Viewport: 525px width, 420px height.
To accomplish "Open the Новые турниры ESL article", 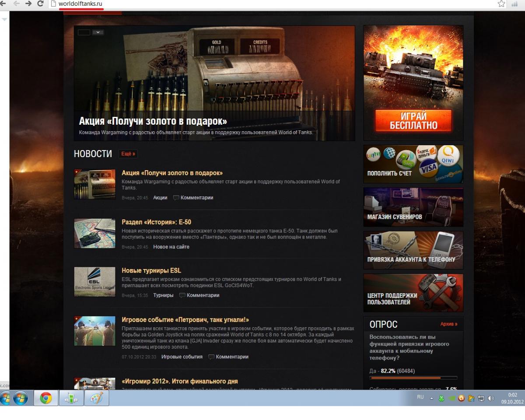I will pyautogui.click(x=151, y=271).
